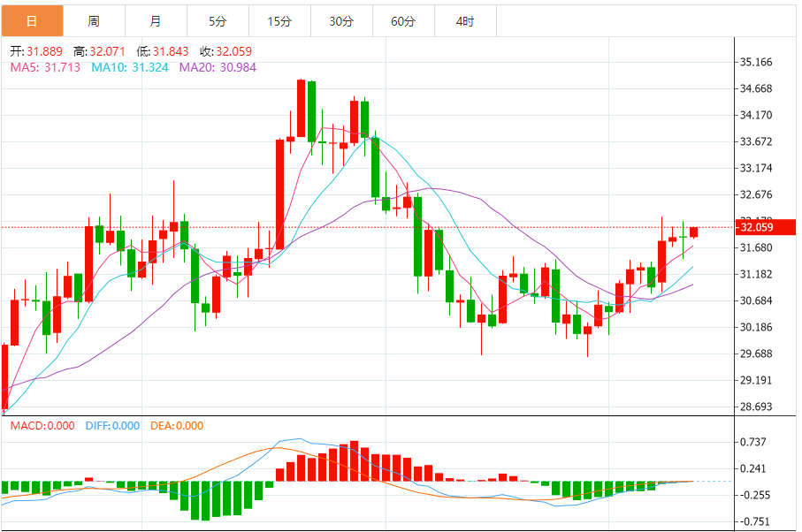The height and width of the screenshot is (532, 802).
Task: Open the 5分 timeframe tab
Action: pos(218,21)
